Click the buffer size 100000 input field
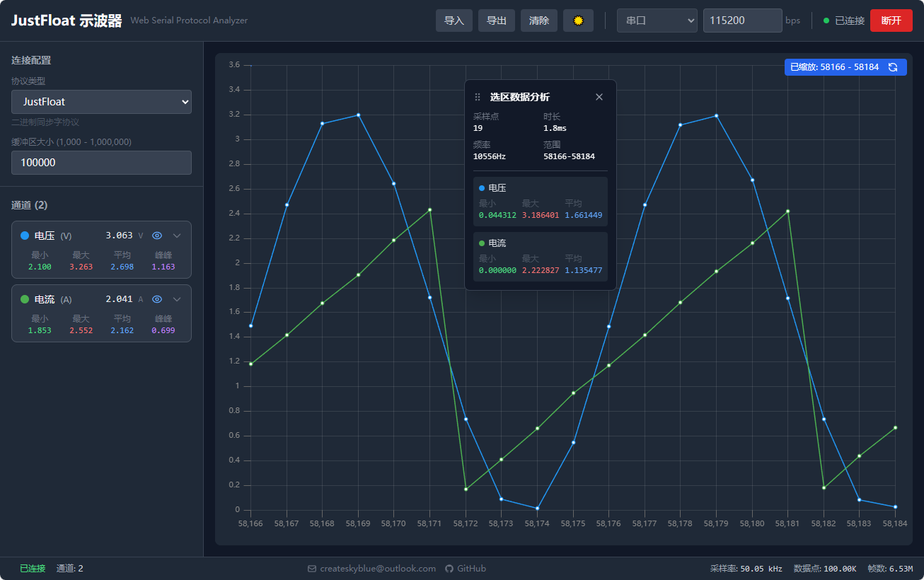The width and height of the screenshot is (924, 580). pos(101,163)
